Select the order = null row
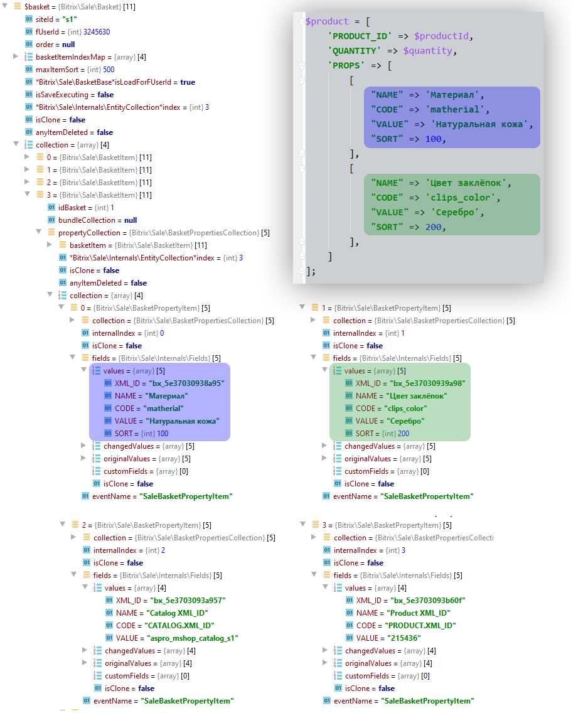571x728 pixels. click(x=55, y=45)
